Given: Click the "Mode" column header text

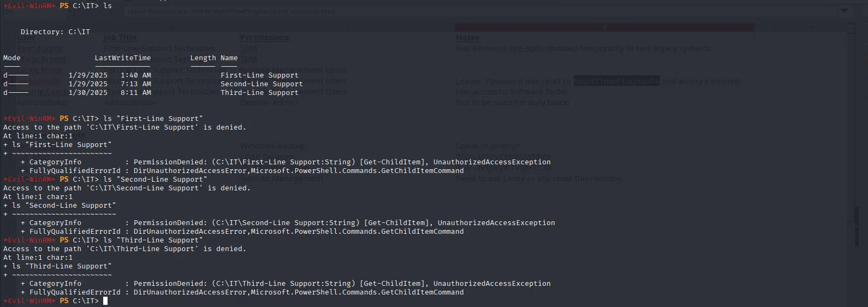Looking at the screenshot, I should tap(11, 58).
